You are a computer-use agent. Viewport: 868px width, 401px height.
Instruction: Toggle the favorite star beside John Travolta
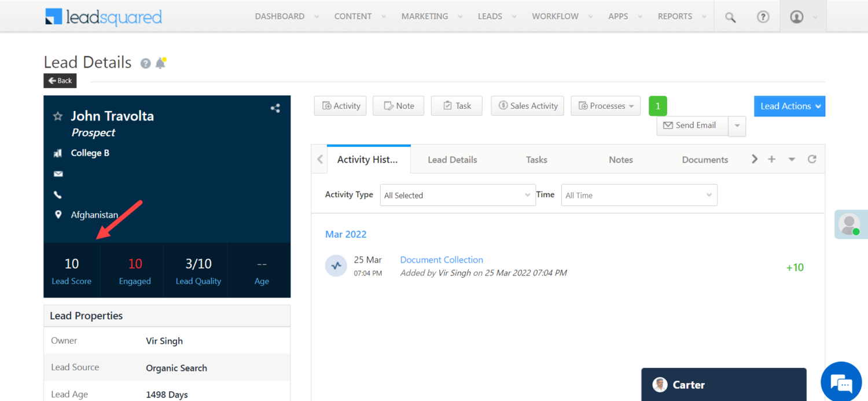57,116
